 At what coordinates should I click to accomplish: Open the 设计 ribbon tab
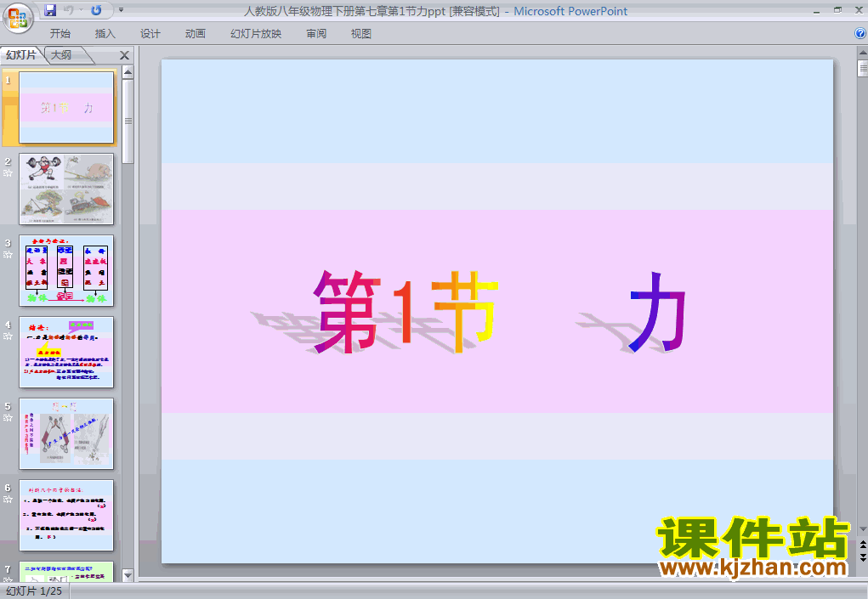pyautogui.click(x=150, y=34)
